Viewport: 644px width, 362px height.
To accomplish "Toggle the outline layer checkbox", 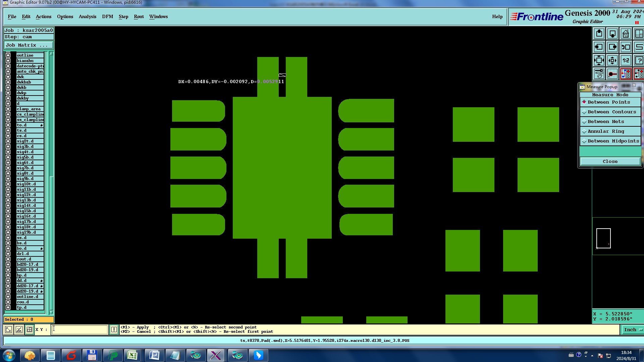I will coord(8,55).
